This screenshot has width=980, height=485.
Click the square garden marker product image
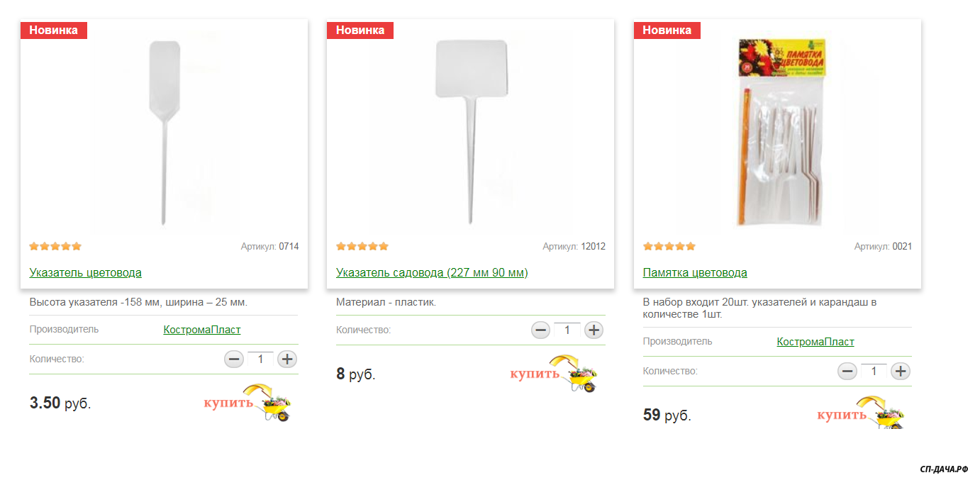470,131
